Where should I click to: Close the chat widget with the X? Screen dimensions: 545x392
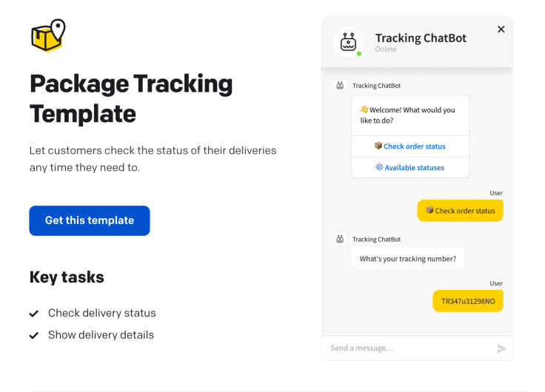tap(501, 30)
